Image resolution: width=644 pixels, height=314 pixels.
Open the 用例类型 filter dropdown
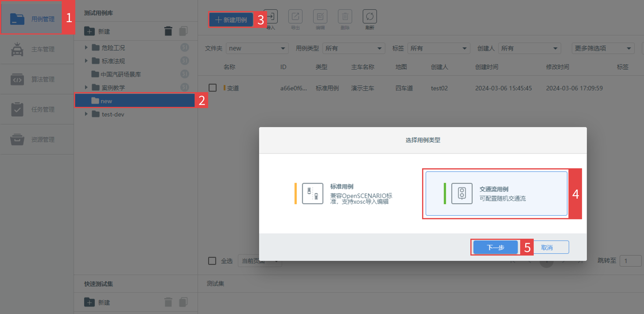(x=353, y=48)
